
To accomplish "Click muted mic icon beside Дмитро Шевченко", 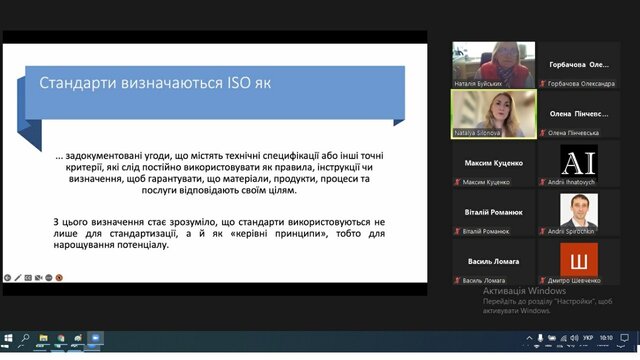I will pos(542,280).
